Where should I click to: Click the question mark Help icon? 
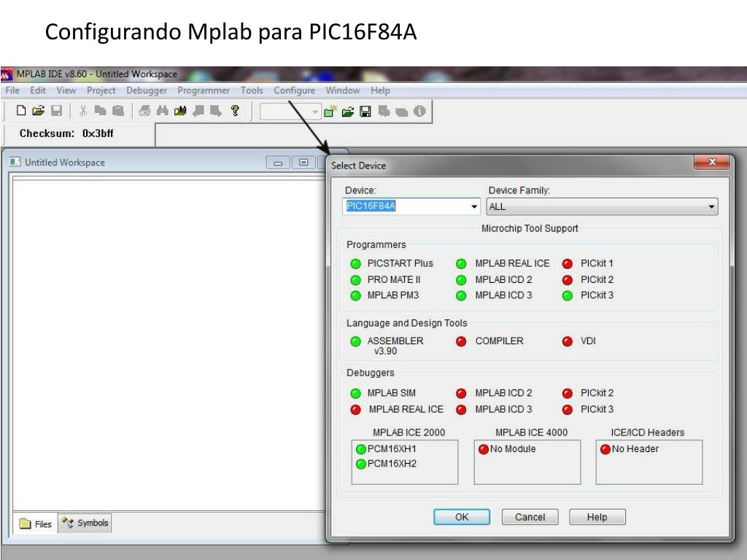[235, 111]
